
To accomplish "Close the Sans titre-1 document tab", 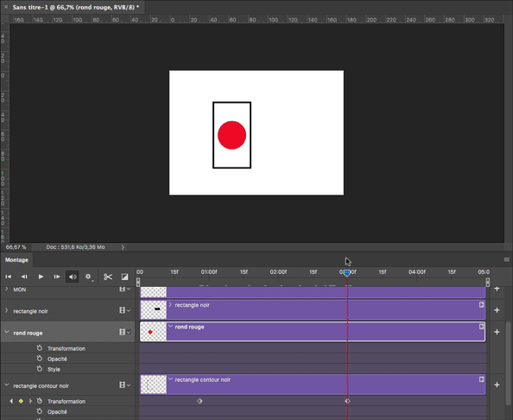I will (6, 7).
